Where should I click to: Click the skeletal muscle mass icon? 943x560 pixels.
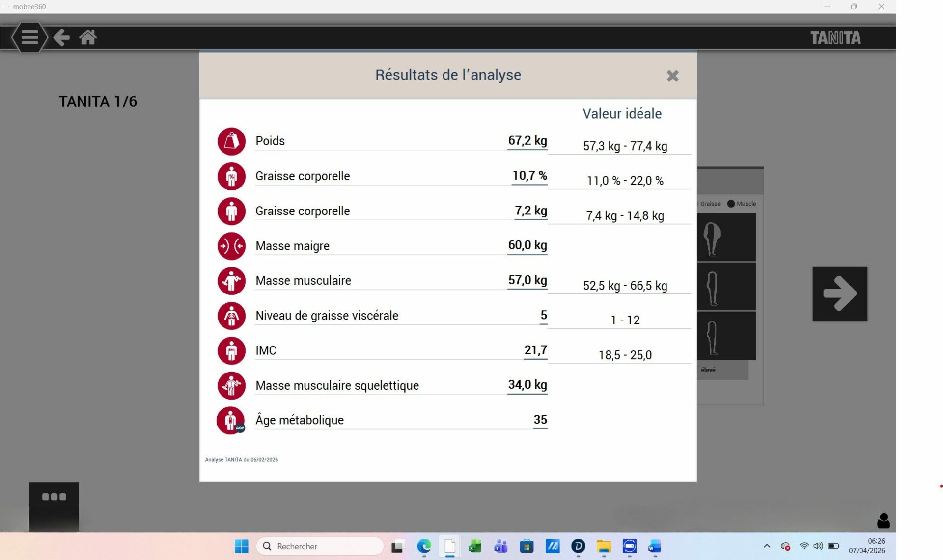(231, 385)
